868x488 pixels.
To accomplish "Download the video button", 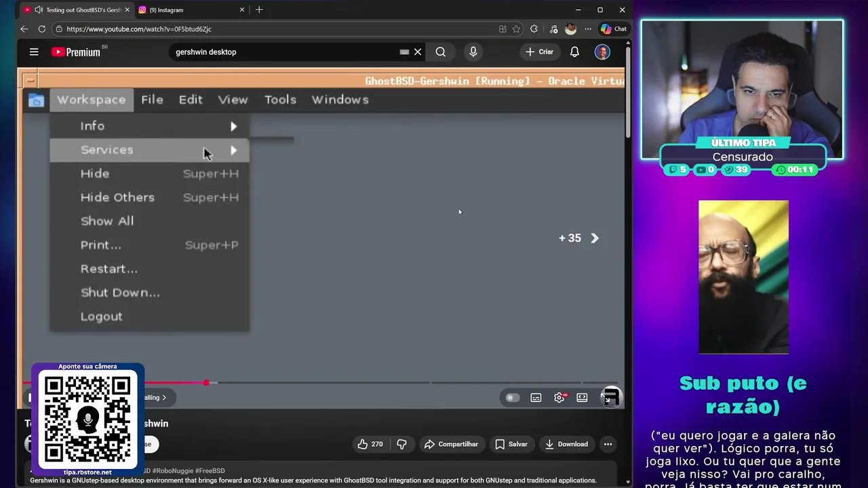I will point(566,444).
